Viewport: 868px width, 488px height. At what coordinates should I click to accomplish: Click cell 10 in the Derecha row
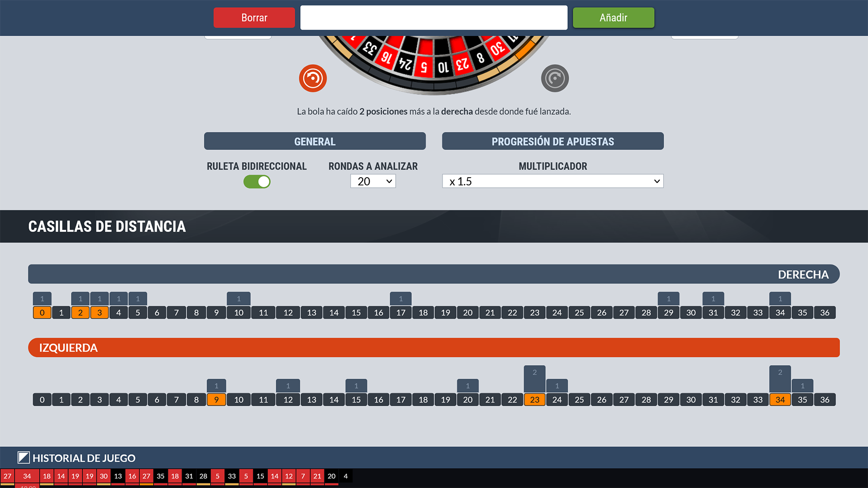click(239, 313)
